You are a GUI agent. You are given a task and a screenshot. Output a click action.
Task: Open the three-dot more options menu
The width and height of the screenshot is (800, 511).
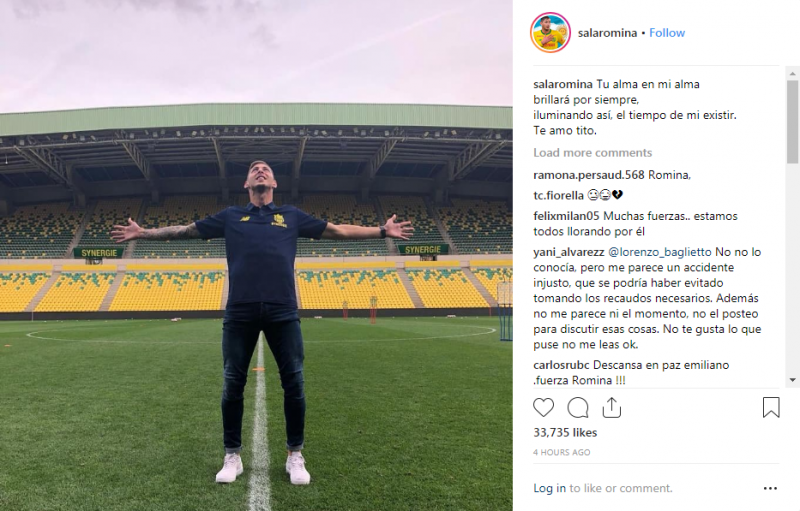pos(770,488)
